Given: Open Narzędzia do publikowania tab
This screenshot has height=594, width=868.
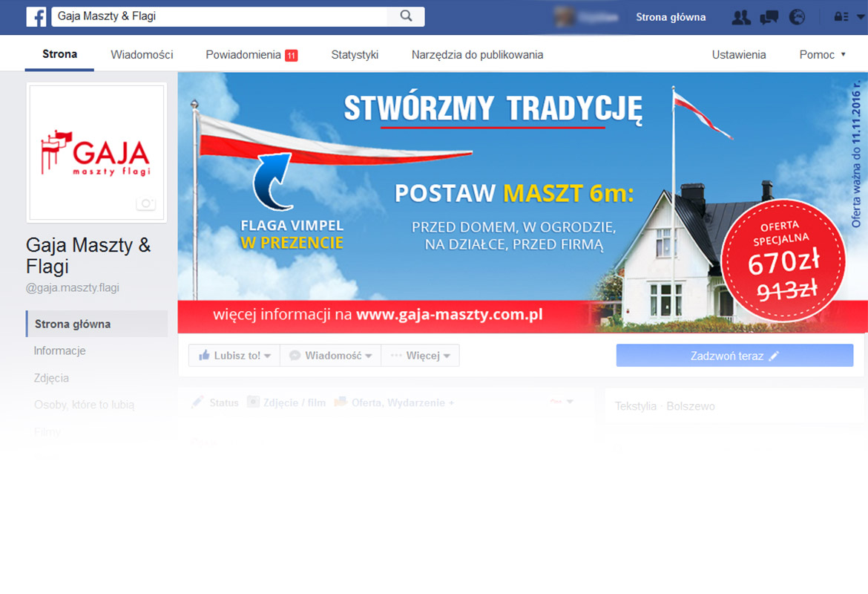Looking at the screenshot, I should coord(477,54).
